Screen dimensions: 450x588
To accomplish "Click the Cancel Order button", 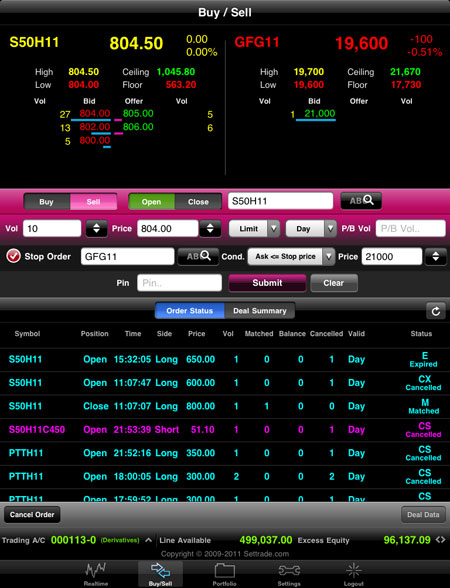I will [x=32, y=514].
